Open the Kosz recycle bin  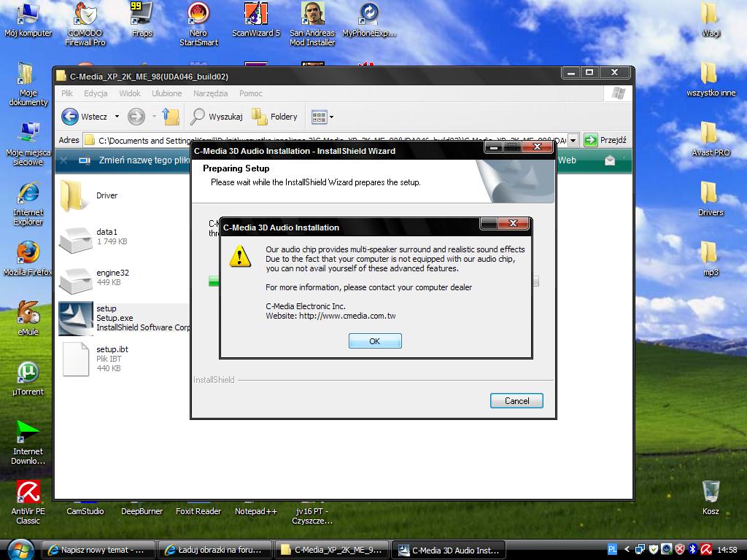pyautogui.click(x=711, y=498)
